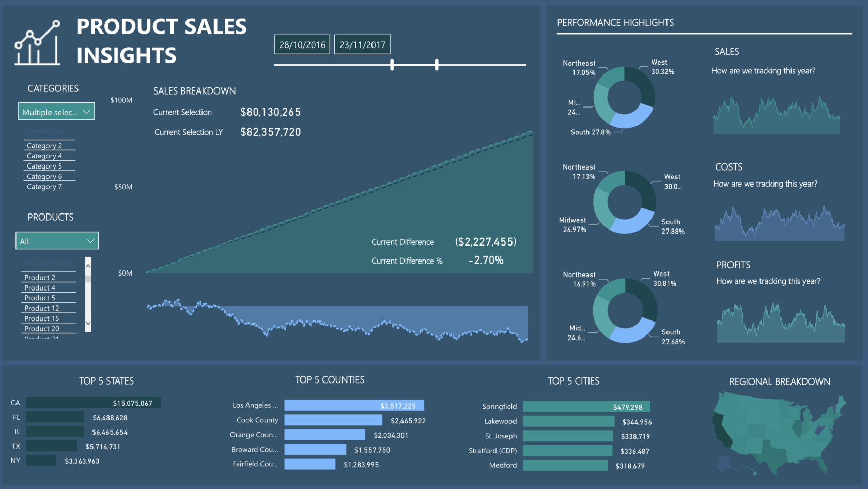
Task: Click the Fairfield County bar
Action: coord(310,464)
